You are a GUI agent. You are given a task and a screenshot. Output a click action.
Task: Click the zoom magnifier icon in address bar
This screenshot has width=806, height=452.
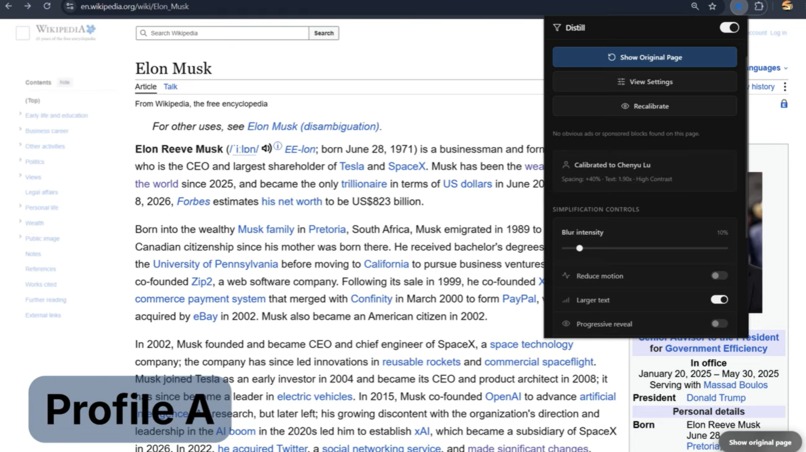pos(695,6)
